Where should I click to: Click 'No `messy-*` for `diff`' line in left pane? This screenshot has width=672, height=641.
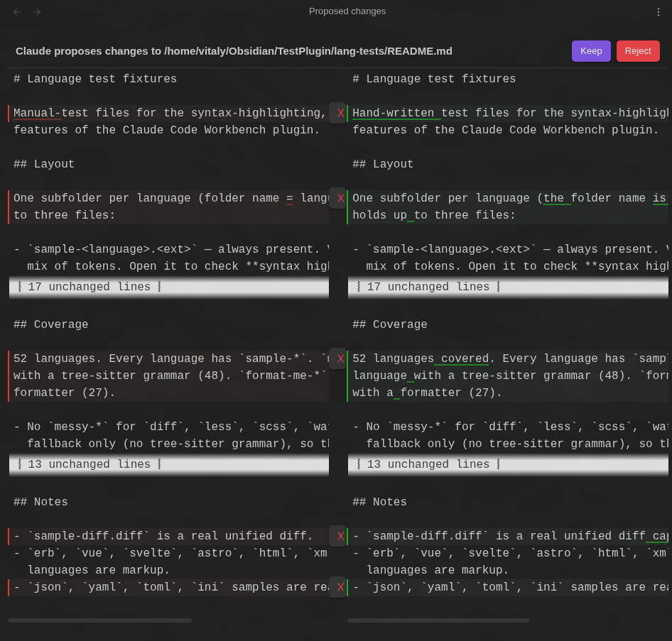click(171, 427)
